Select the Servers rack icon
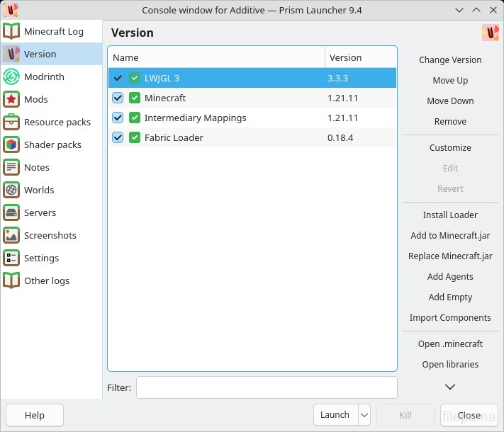 [11, 212]
